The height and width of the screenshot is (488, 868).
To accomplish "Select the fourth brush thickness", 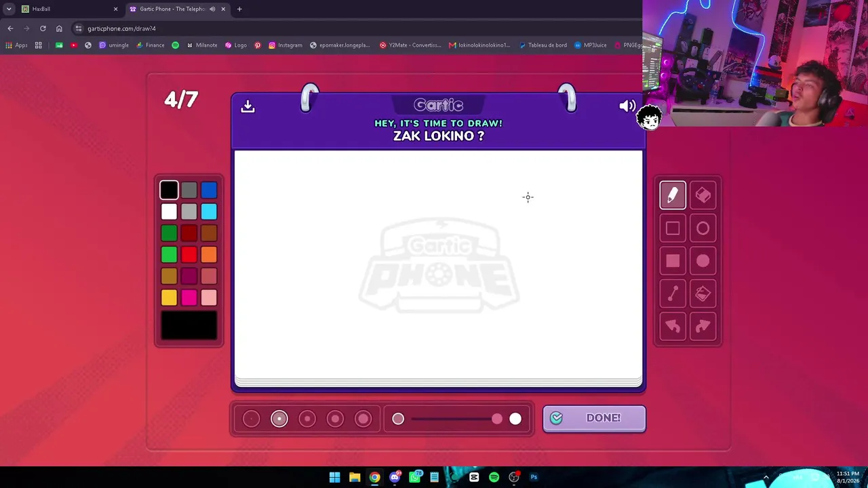I will click(x=335, y=419).
